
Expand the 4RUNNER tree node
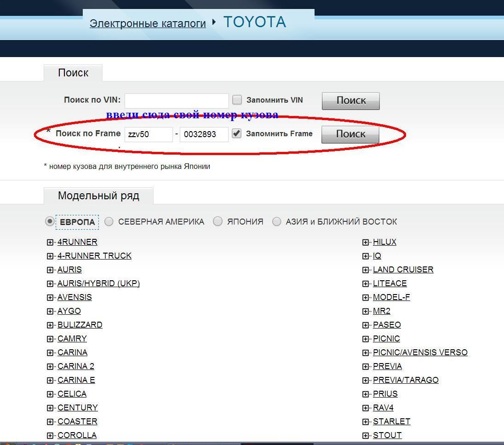pyautogui.click(x=50, y=242)
